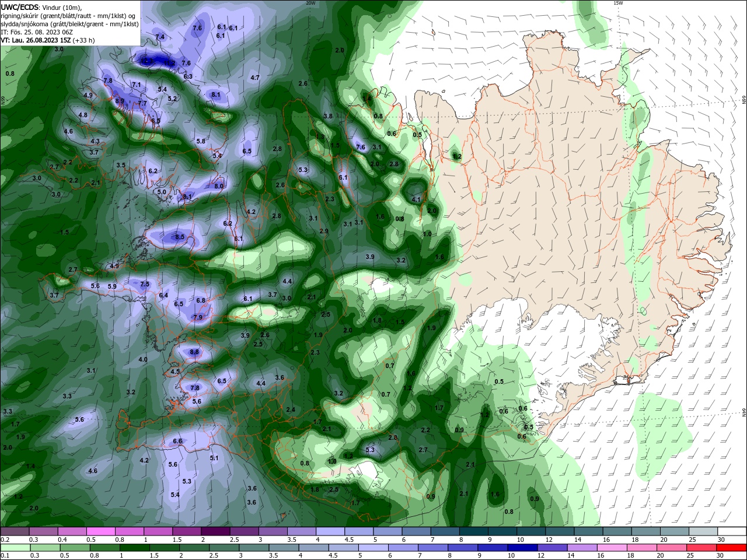Click the '2.9' precipitation value on the map
The width and height of the screenshot is (747, 560).
point(324,231)
